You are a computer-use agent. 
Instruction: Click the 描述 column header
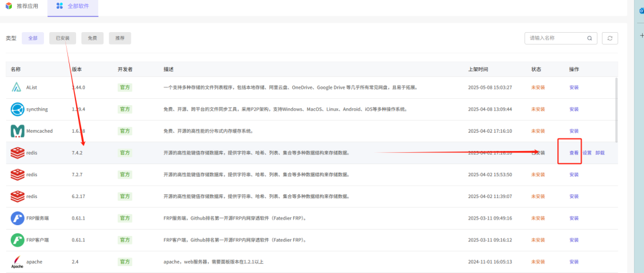169,69
